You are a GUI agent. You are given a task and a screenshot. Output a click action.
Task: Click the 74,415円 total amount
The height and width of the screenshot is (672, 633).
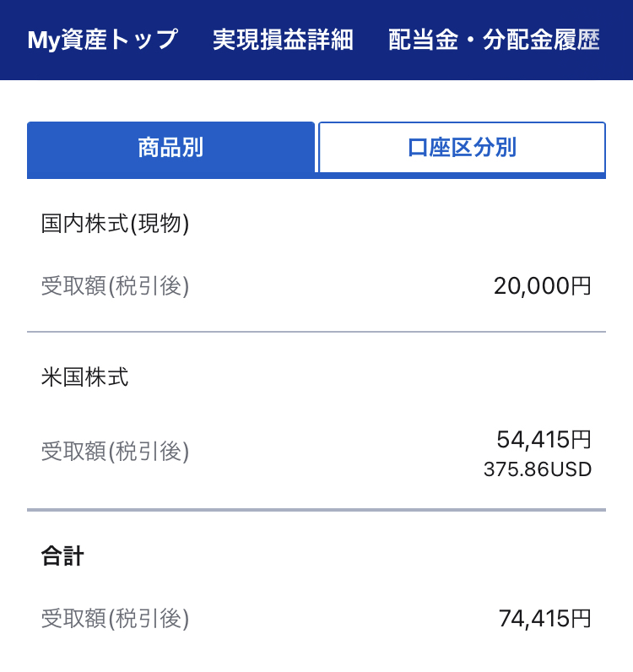(x=544, y=619)
